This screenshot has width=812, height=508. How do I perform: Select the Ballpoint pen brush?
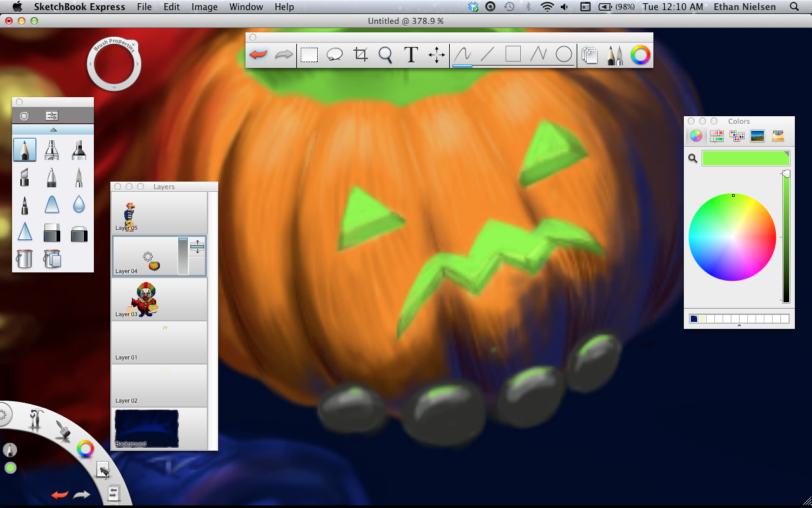[x=52, y=177]
